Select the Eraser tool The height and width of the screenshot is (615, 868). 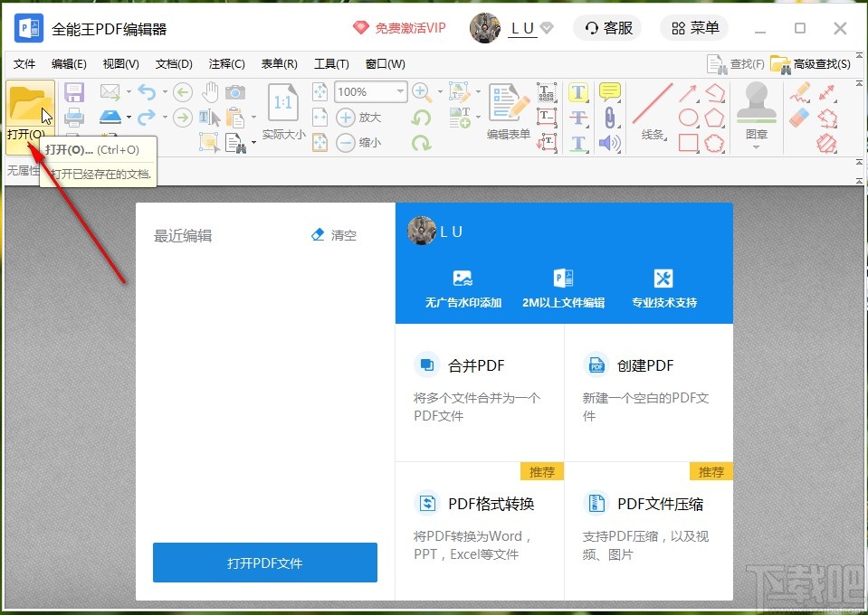point(799,118)
